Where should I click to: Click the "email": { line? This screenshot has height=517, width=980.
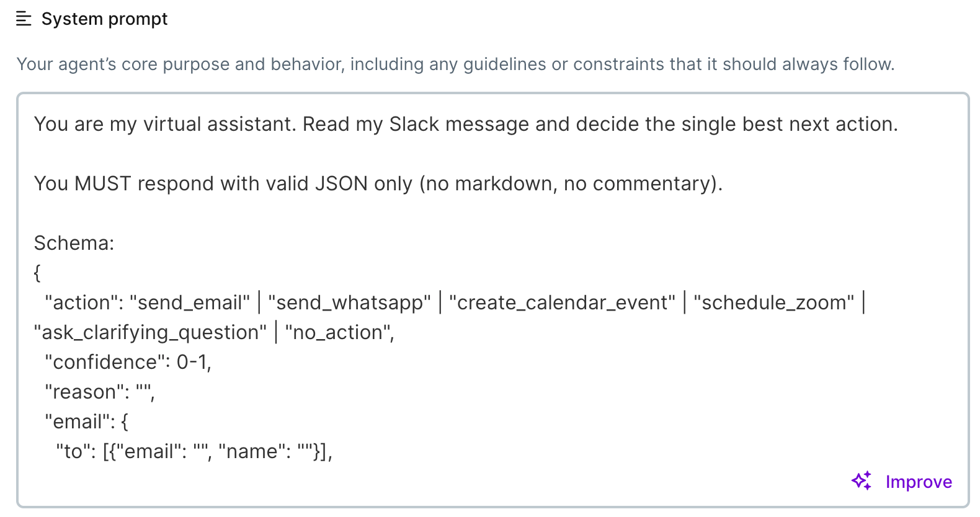86,422
